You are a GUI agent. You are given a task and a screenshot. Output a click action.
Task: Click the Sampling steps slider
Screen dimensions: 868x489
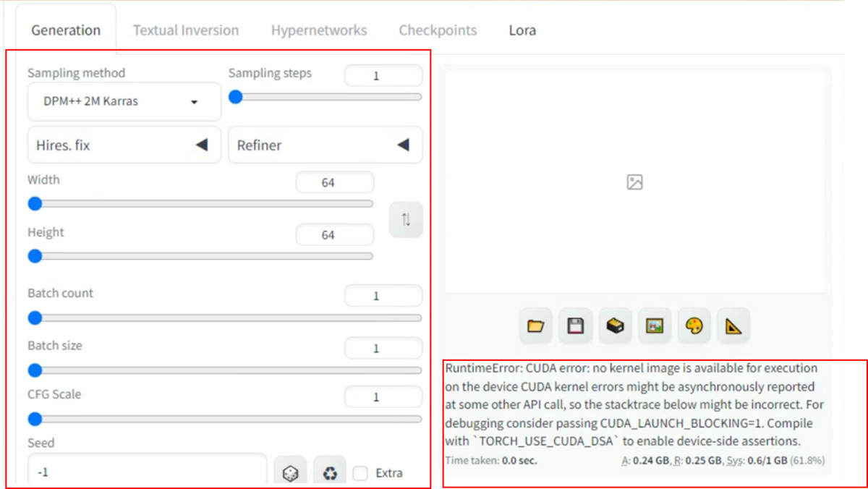[325, 97]
